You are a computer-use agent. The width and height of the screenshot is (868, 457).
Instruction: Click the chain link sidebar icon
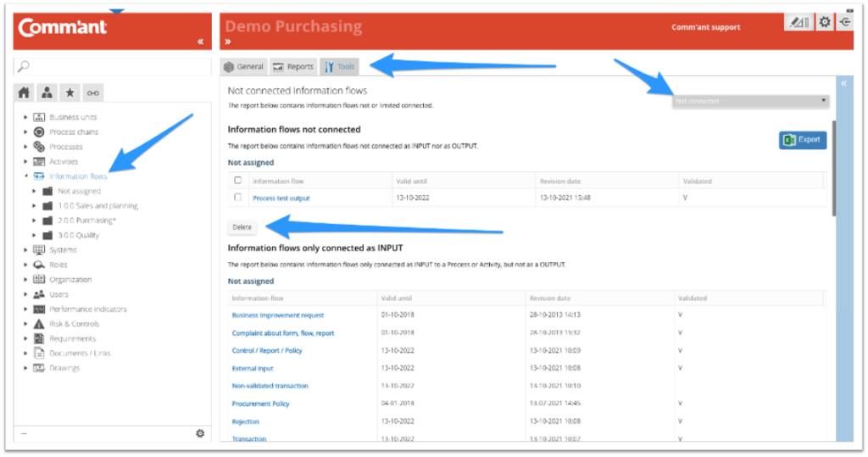[x=93, y=92]
